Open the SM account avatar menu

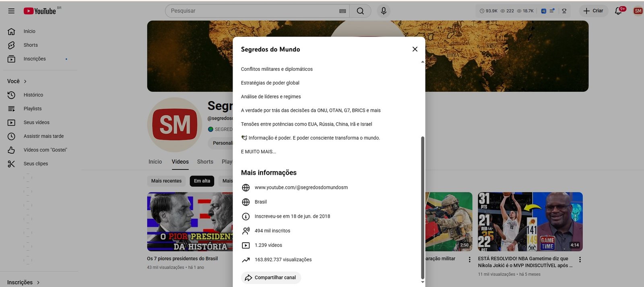[638, 11]
